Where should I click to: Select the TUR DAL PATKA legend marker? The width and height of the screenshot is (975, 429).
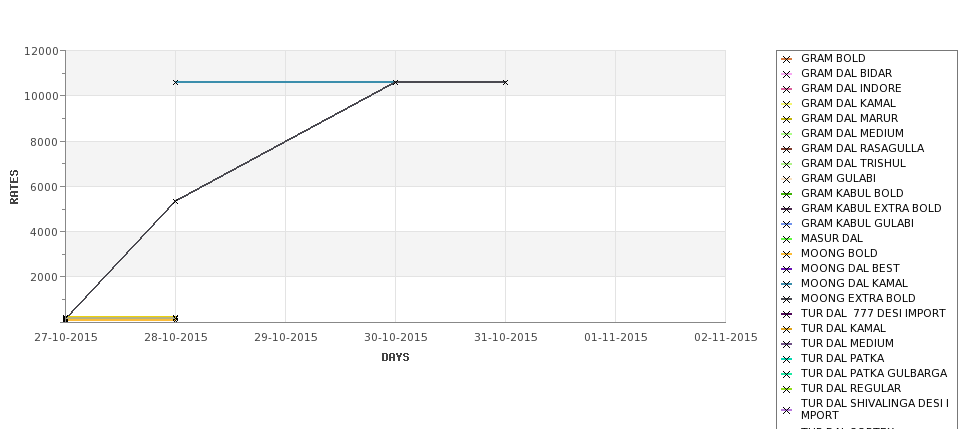[787, 359]
